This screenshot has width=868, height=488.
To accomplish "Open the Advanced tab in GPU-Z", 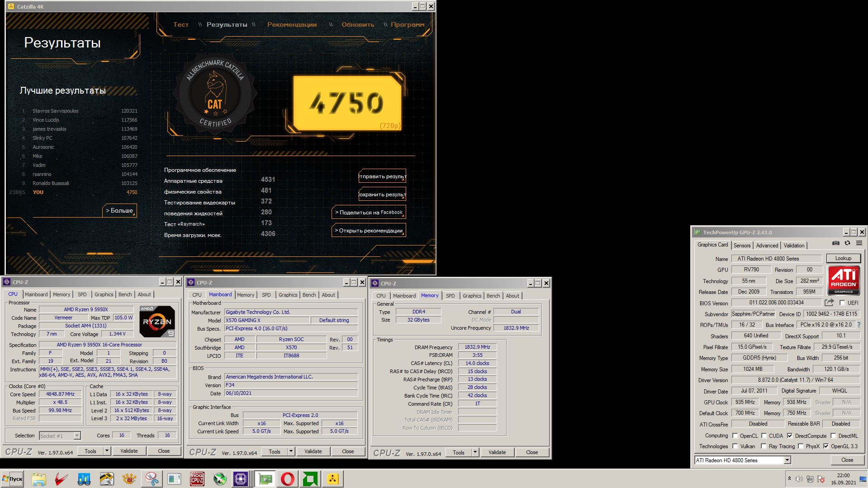I will (767, 245).
